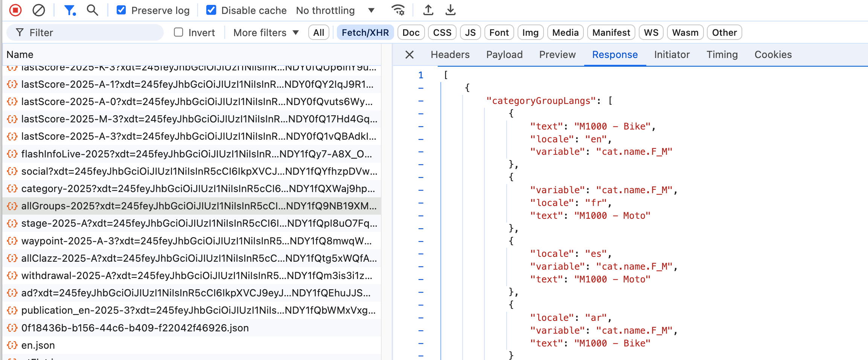Enable the Invert filter option
868x360 pixels.
pos(178,32)
